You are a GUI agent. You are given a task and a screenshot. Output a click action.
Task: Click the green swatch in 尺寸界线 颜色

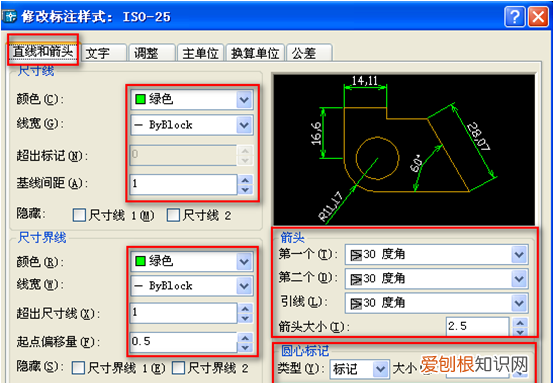click(140, 261)
